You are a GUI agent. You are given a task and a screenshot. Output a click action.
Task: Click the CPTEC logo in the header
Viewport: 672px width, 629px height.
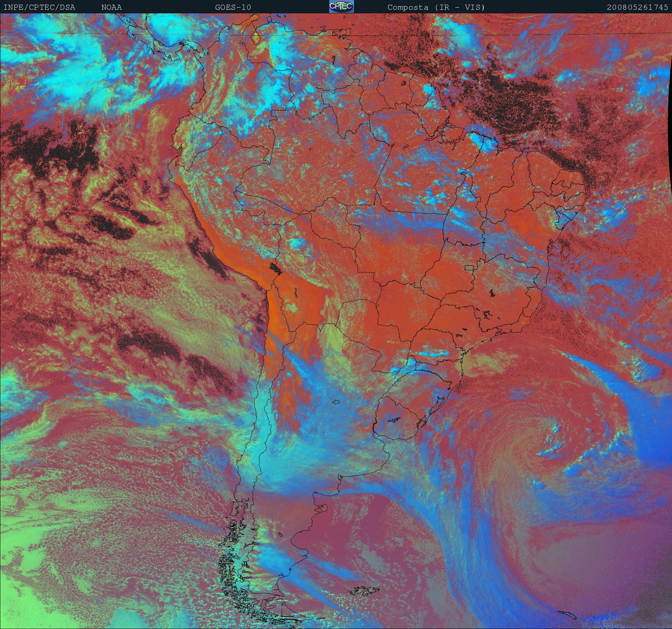[x=341, y=6]
